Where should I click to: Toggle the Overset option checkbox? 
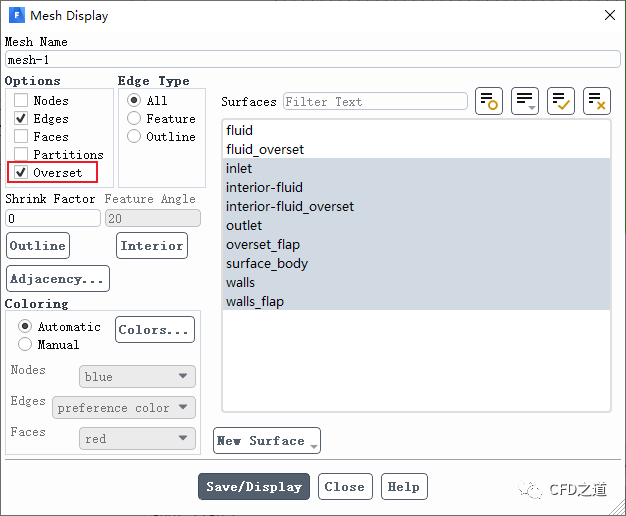coord(21,173)
